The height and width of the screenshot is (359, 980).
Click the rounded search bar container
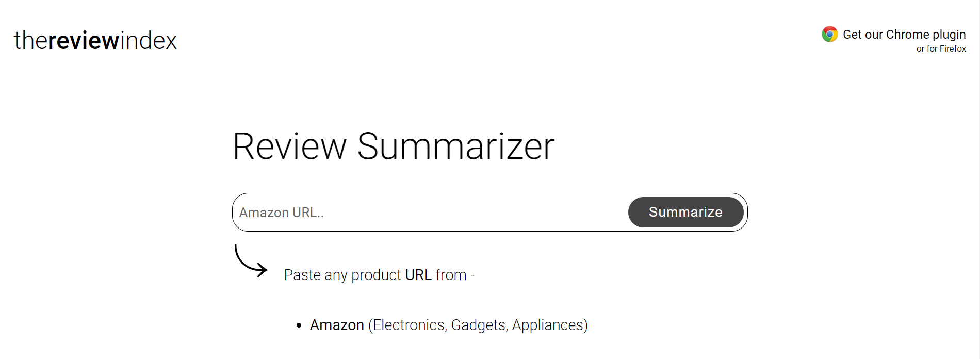489,212
